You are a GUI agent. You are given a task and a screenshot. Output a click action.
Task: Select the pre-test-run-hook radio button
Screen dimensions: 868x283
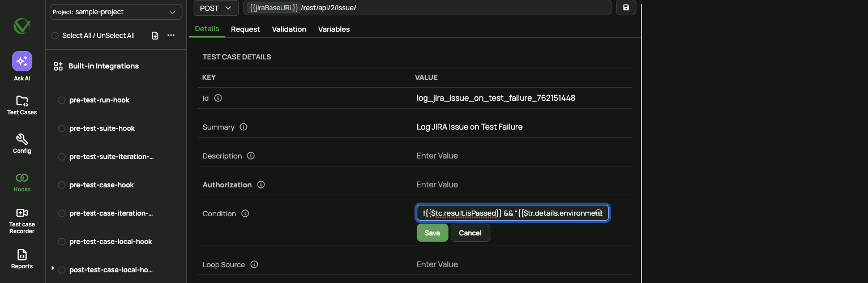point(62,100)
